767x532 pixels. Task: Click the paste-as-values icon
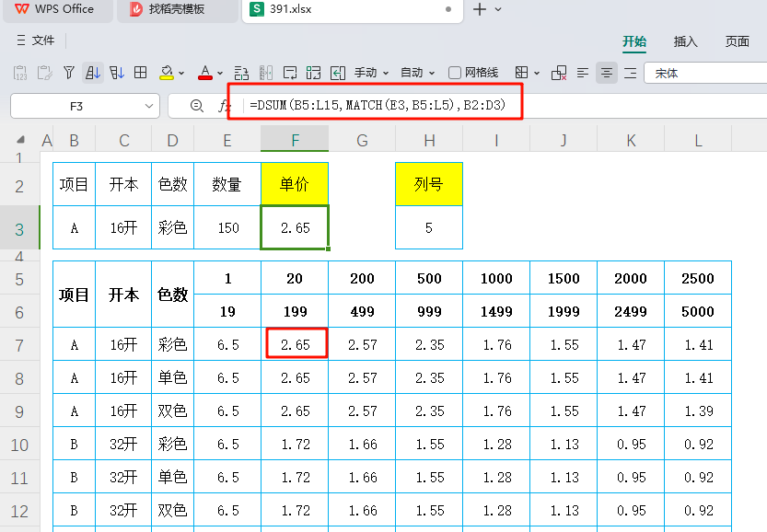point(20,73)
